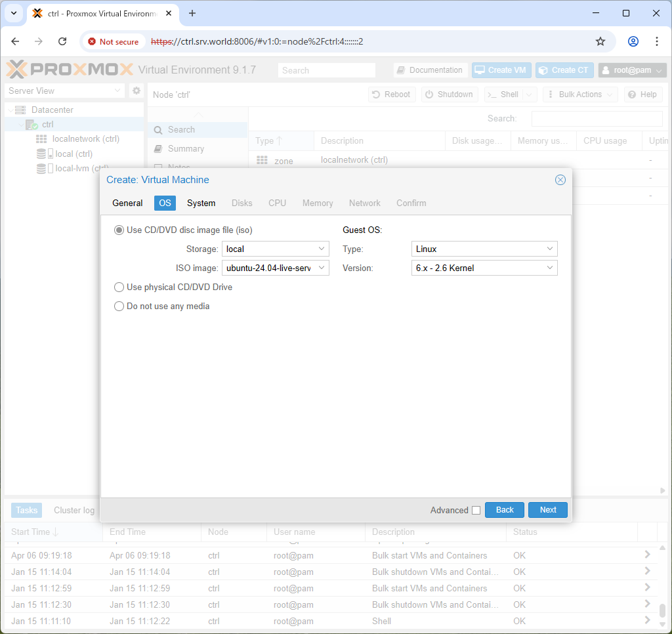Select the localnetwork (ctrl) zone icon
Viewport: 672px width, 634px height.
[x=41, y=139]
